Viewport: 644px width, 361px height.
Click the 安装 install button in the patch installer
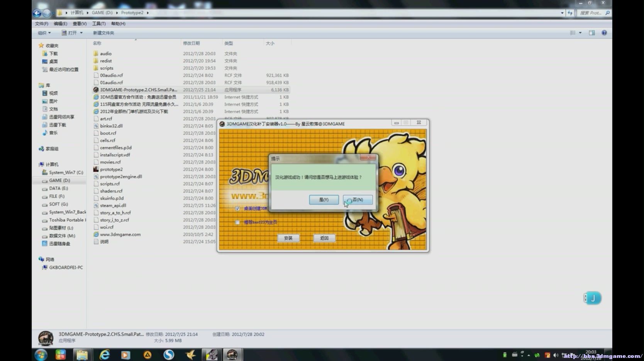pos(288,238)
